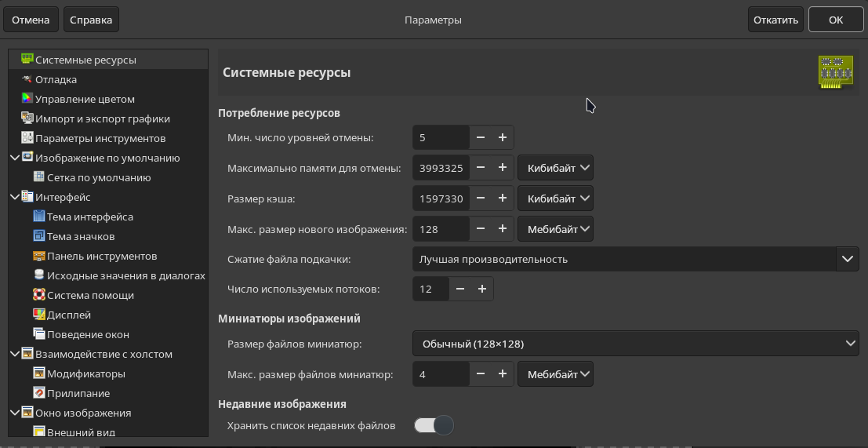Click the Управление цветом color icon
The width and height of the screenshot is (868, 448).
click(x=27, y=99)
